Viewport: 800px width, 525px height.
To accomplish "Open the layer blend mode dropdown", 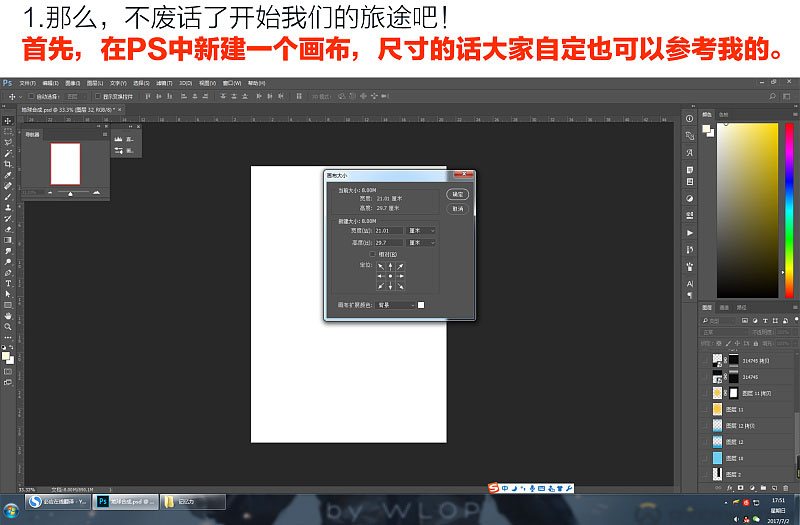I will click(724, 332).
